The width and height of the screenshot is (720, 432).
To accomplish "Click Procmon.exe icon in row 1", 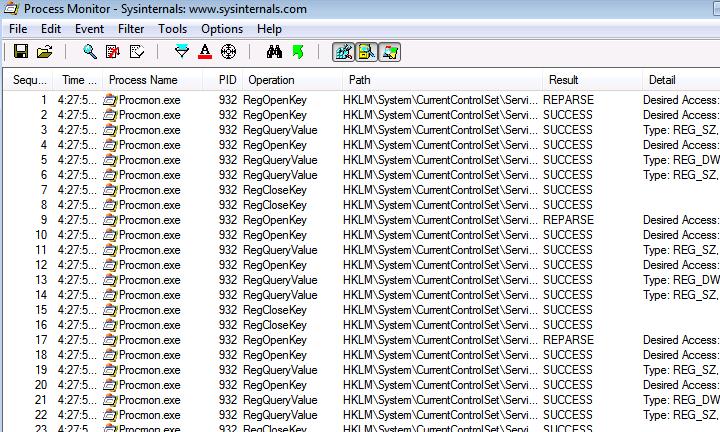I will (x=110, y=100).
